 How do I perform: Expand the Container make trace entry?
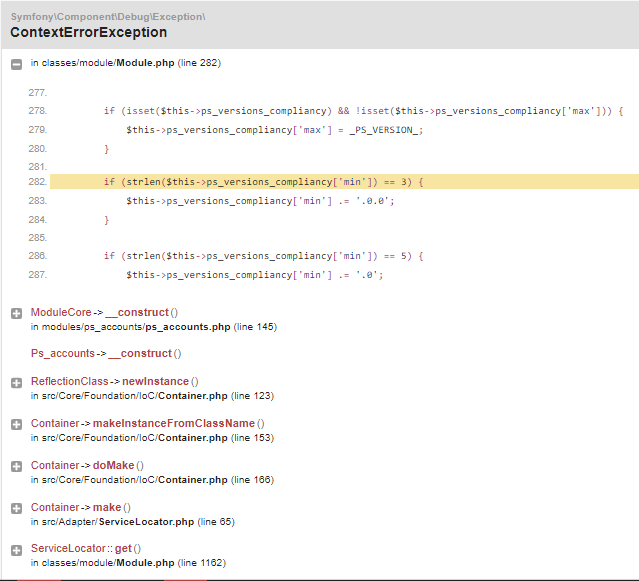(16, 508)
